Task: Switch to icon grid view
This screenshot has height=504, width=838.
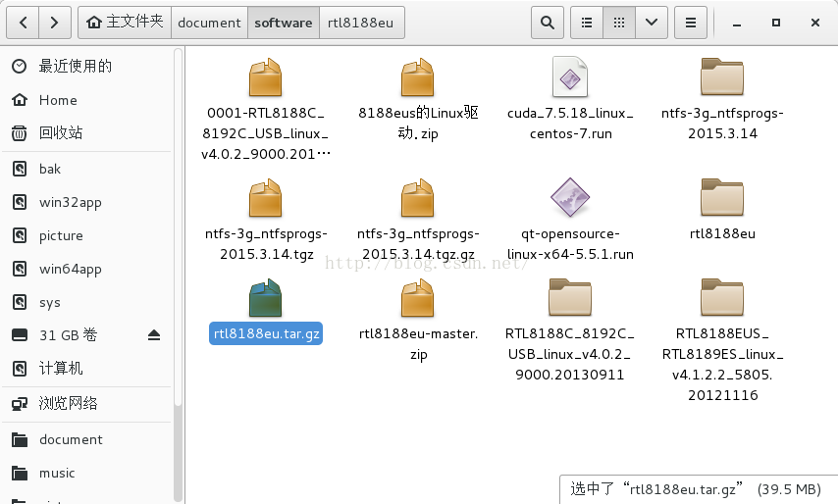Action: (x=618, y=22)
